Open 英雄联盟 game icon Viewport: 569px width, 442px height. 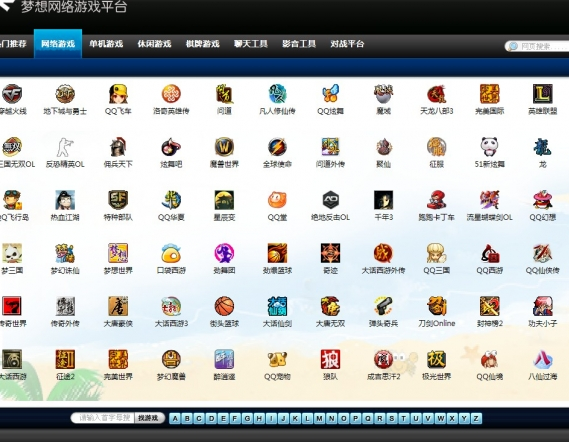click(543, 94)
